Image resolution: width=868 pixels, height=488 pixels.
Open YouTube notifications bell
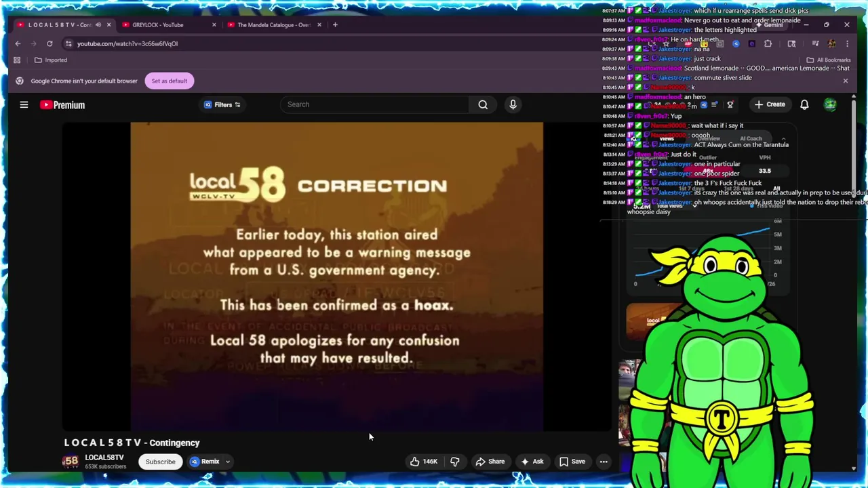[804, 104]
